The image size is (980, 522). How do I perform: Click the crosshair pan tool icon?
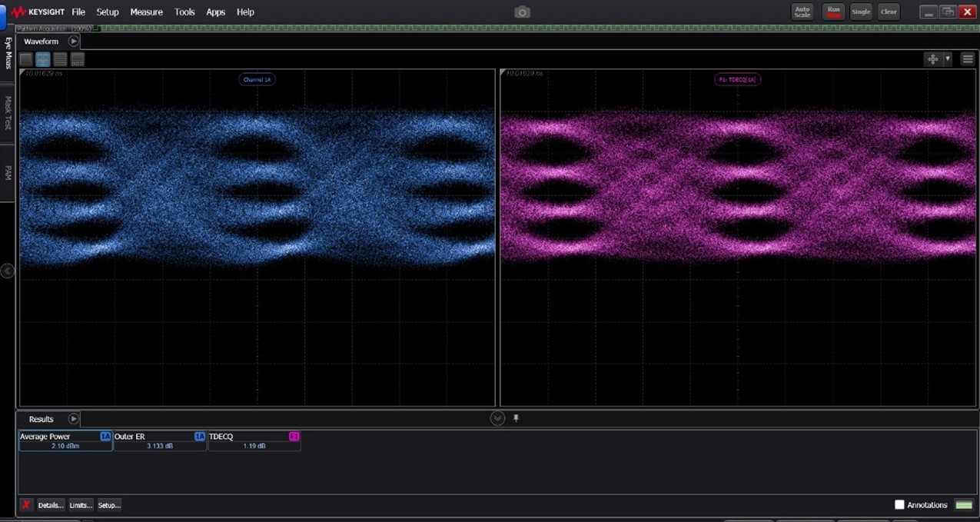coord(932,59)
